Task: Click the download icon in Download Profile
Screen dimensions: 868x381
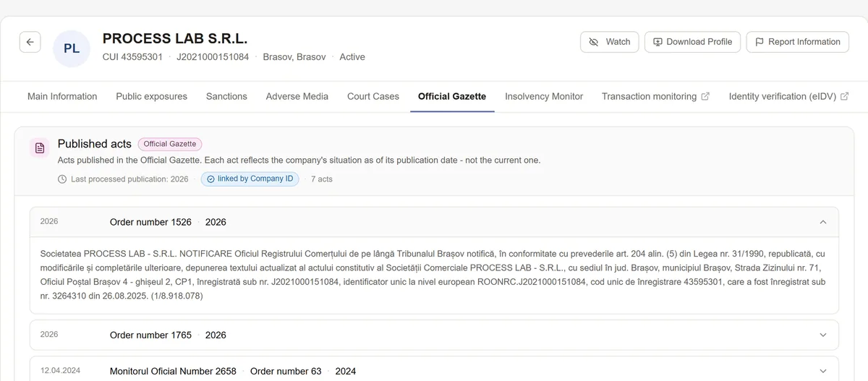Action: pyautogui.click(x=658, y=42)
